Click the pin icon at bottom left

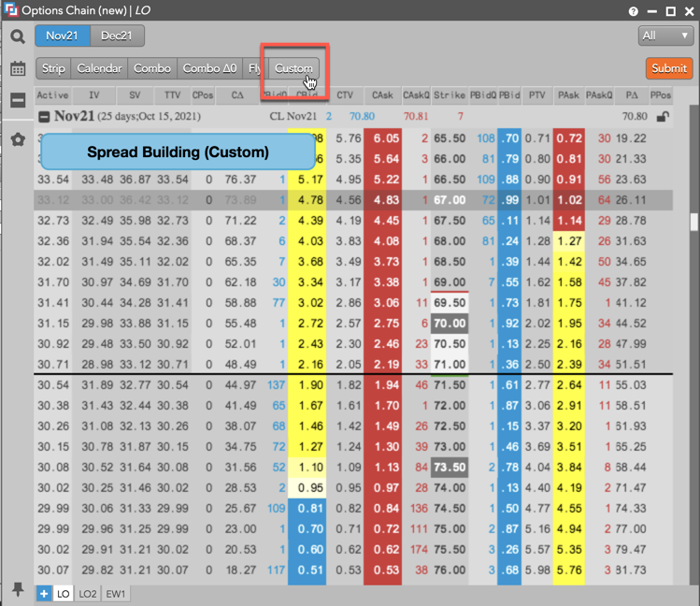(x=18, y=589)
